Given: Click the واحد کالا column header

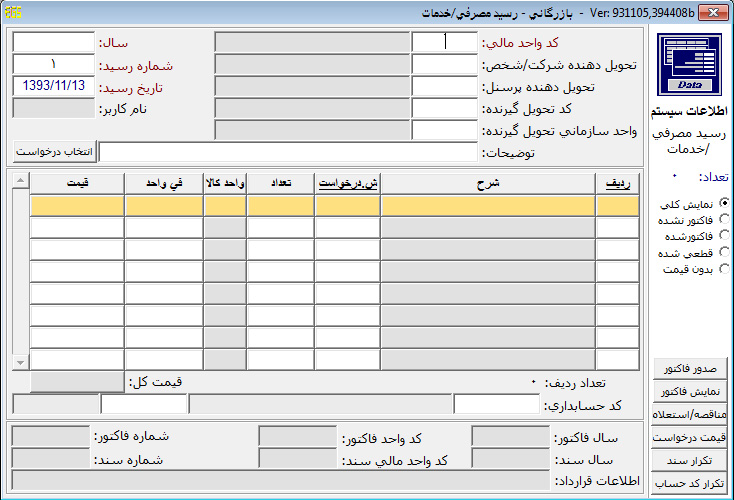Looking at the screenshot, I should [225, 183].
